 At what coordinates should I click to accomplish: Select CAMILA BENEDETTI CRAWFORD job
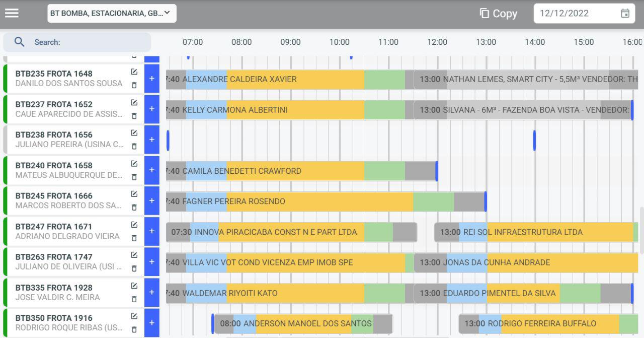(301, 171)
